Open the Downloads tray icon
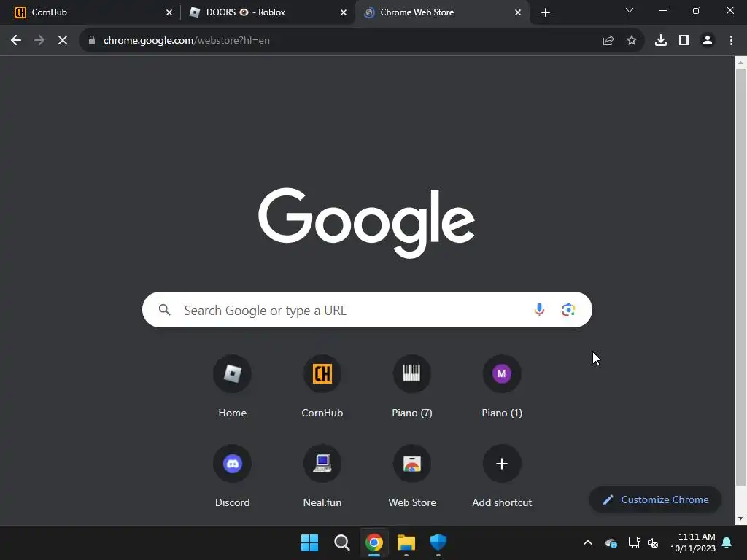Image resolution: width=747 pixels, height=560 pixels. (661, 41)
